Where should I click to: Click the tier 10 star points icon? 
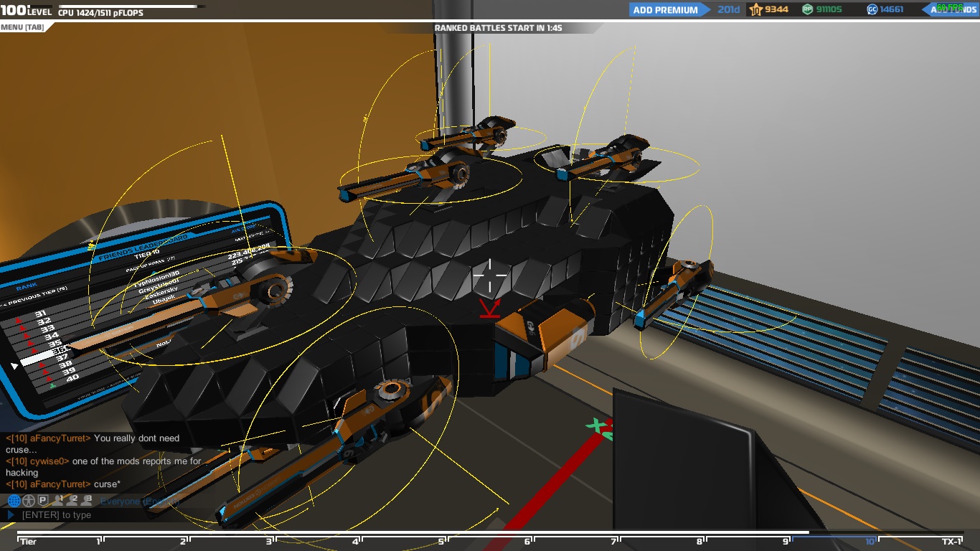tap(755, 9)
